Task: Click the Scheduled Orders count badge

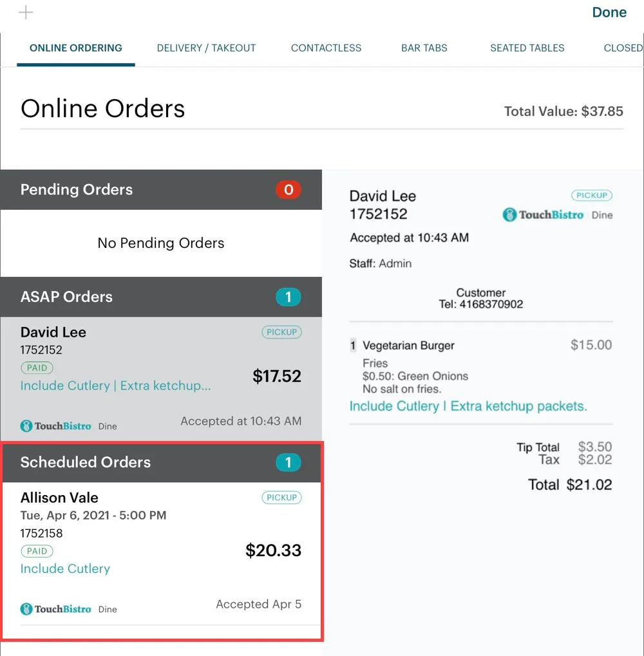Action: tap(289, 462)
